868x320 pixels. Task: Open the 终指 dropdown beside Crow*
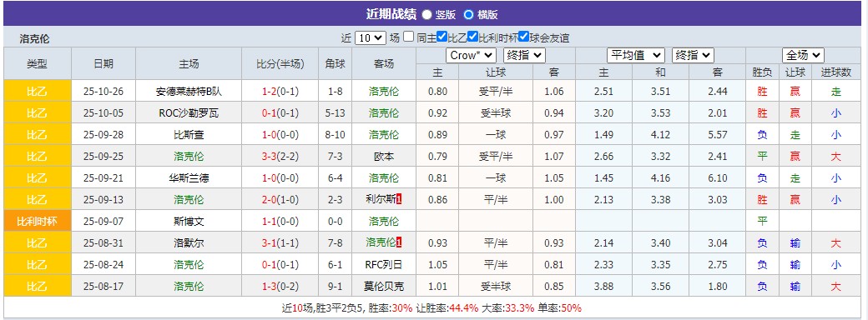[x=524, y=55]
